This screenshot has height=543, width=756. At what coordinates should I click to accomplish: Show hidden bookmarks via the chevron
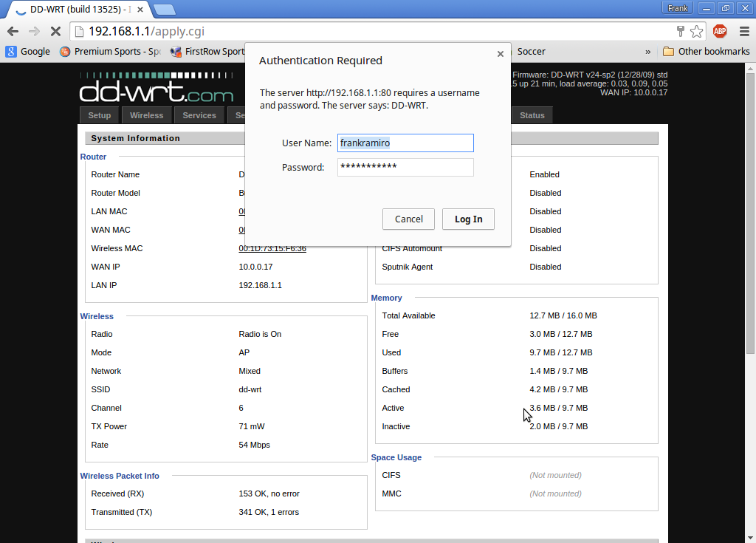point(647,52)
